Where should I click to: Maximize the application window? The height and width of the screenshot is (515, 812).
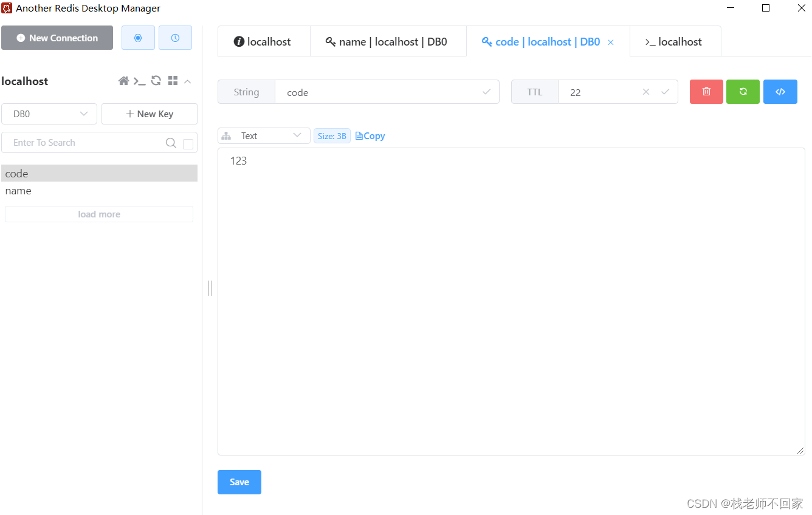(766, 8)
